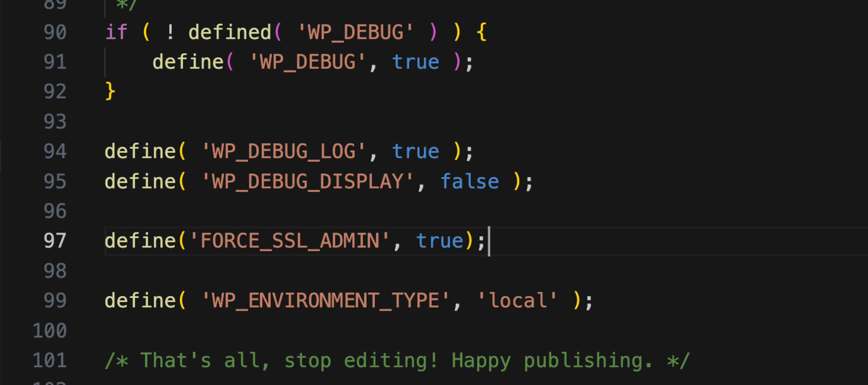Image resolution: width=868 pixels, height=385 pixels.
Task: Click 'true' value on line 97
Action: 440,241
